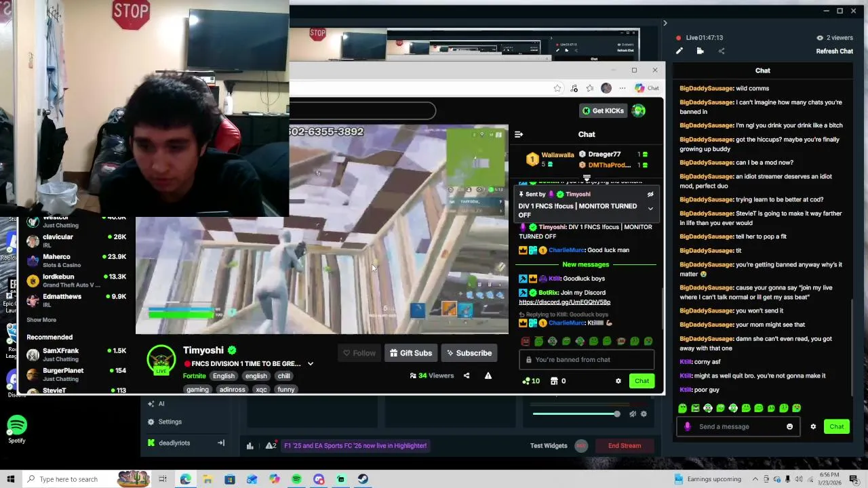This screenshot has width=868, height=488.
Task: Mute the audio with the speaker icon
Action: pos(632,413)
